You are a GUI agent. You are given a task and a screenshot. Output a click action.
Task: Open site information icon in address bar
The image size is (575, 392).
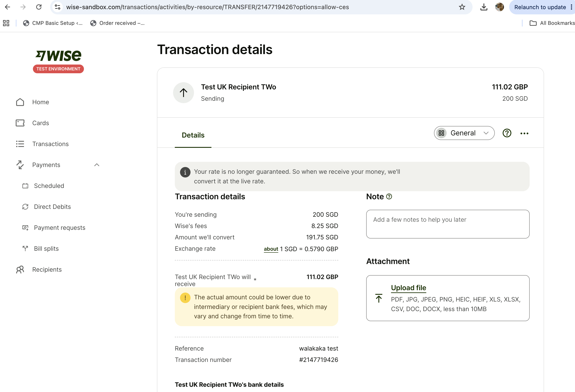(x=58, y=7)
